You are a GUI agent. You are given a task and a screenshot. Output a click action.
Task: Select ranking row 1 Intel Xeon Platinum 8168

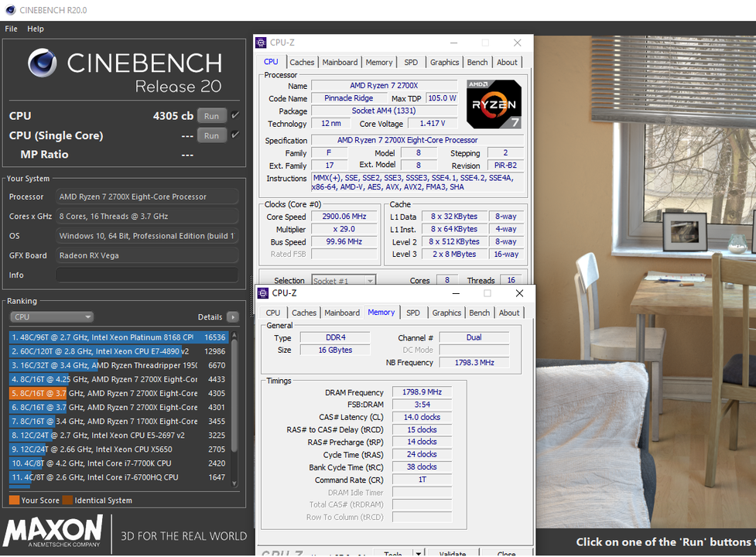click(x=118, y=337)
